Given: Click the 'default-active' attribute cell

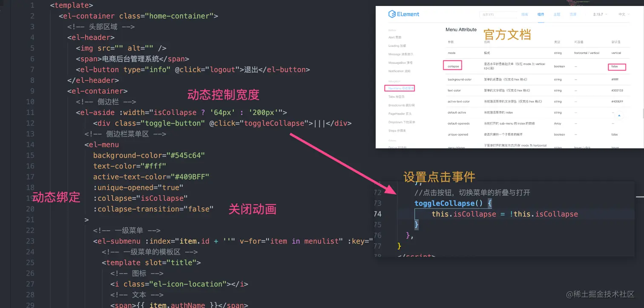Looking at the screenshot, I should [x=457, y=113].
